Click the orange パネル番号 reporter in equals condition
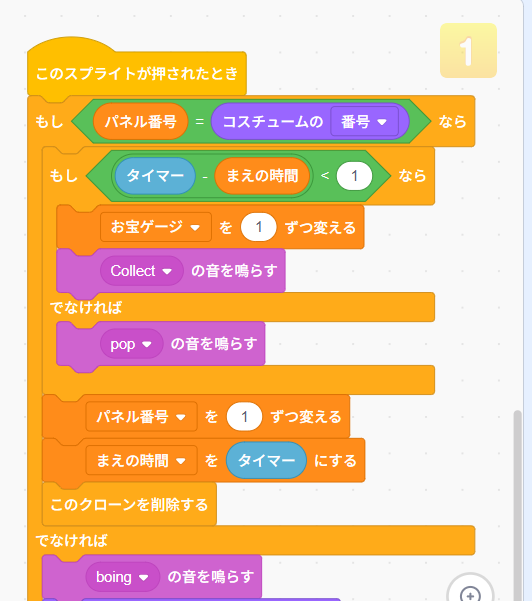Screen dimensions: 532x601 point(140,122)
